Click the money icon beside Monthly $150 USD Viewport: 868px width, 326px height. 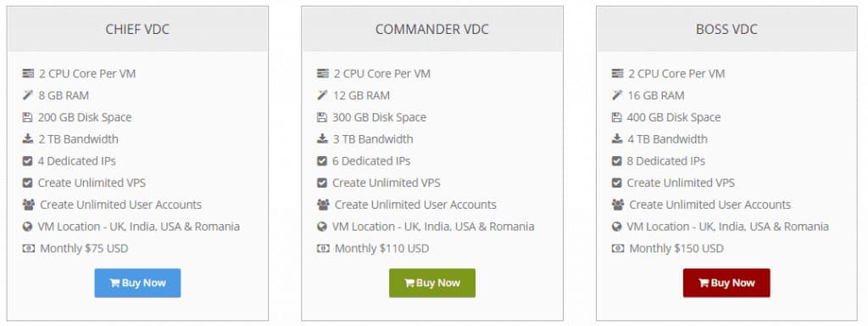[618, 249]
